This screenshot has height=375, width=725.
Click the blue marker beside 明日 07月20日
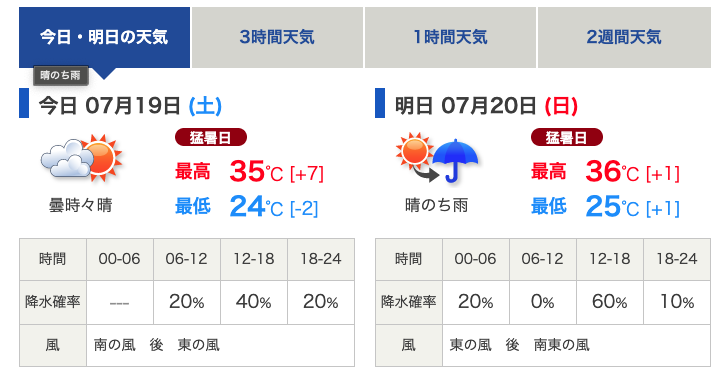coord(380,103)
